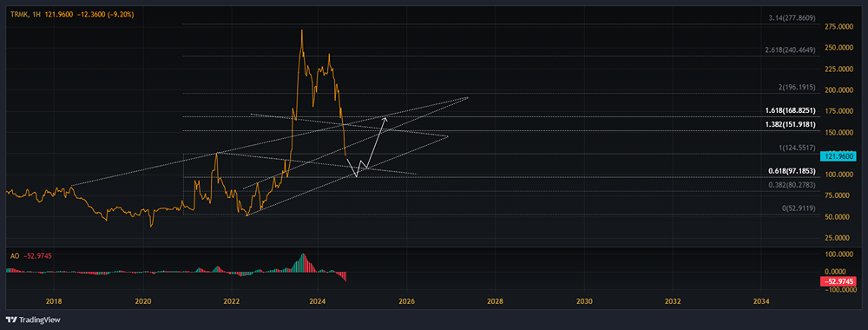Click the 2024 label on the time axis
This screenshot has width=868, height=330.
pyautogui.click(x=319, y=301)
